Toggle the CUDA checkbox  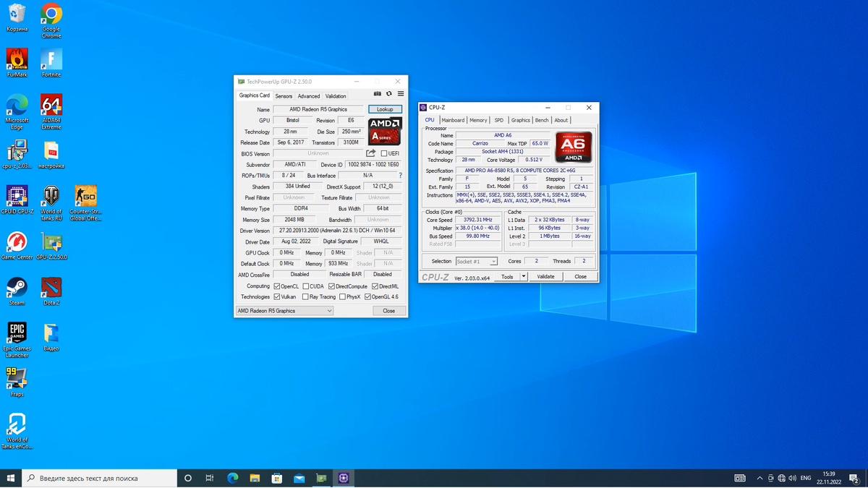pyautogui.click(x=306, y=286)
